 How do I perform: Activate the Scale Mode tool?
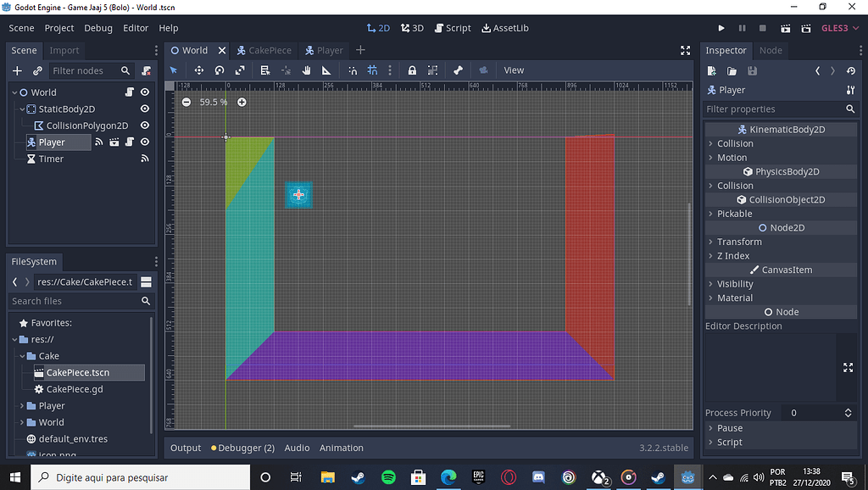coord(240,70)
